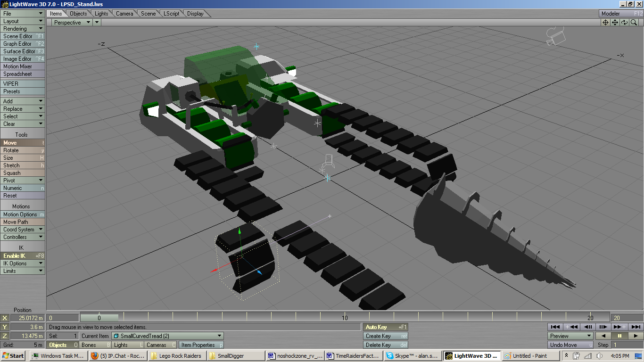
Task: Click the camera object in the viewport
Action: coord(555,36)
